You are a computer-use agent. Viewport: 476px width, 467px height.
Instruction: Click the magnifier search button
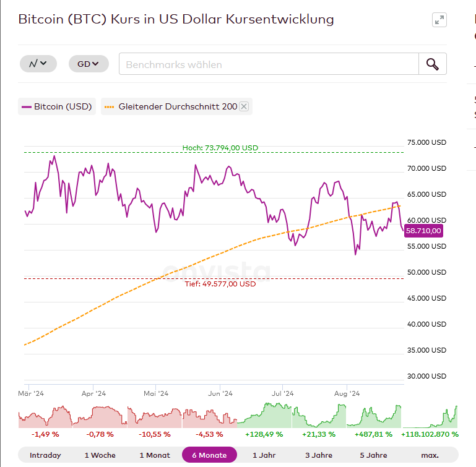[x=432, y=64]
